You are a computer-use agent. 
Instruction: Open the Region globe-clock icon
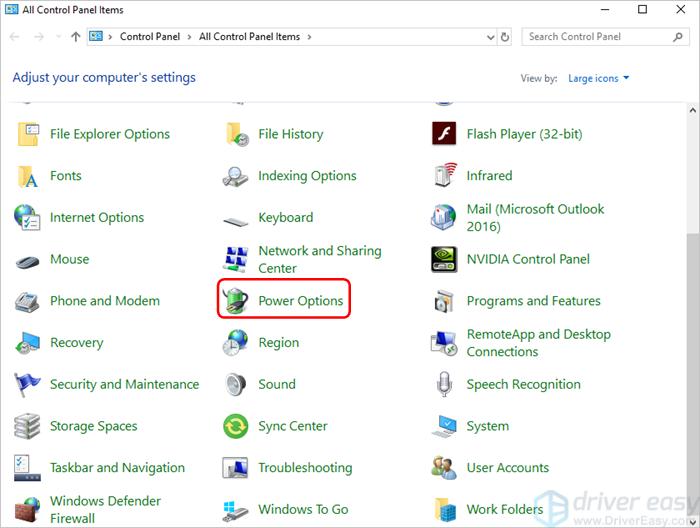point(235,342)
